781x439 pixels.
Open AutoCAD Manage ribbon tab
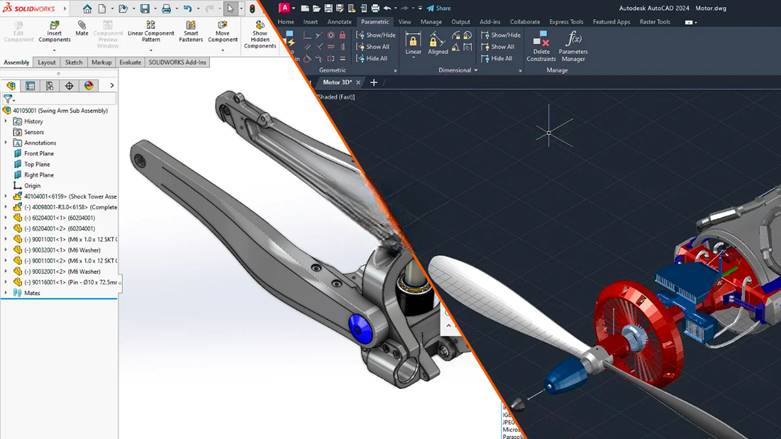431,22
